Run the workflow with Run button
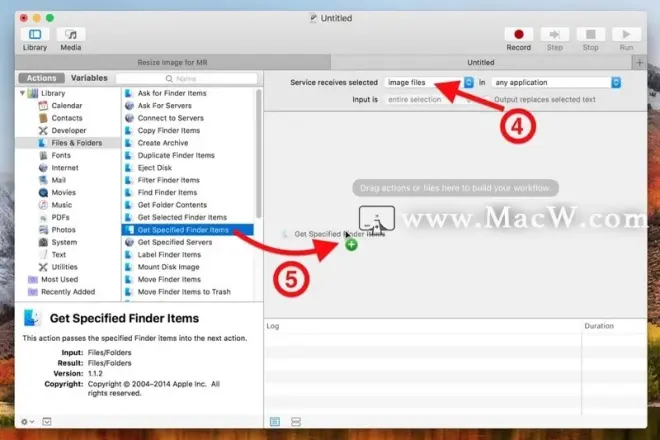Image resolution: width=660 pixels, height=440 pixels. 626,35
